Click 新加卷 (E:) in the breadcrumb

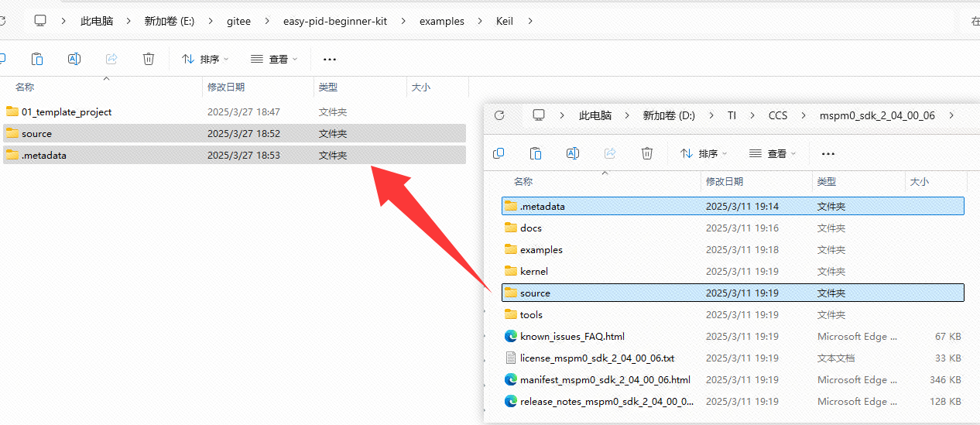tap(170, 21)
